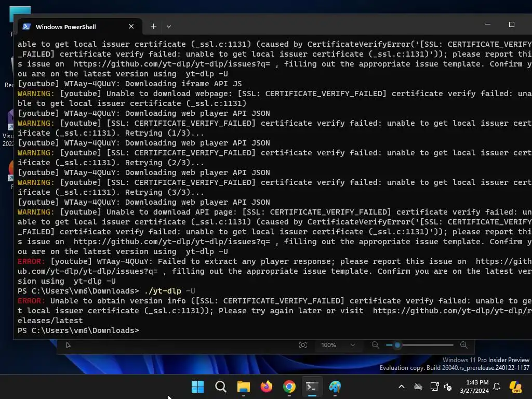Screen dimensions: 532x399
Task: Open the clock showing 1:43 PM
Action: pyautogui.click(x=474, y=387)
